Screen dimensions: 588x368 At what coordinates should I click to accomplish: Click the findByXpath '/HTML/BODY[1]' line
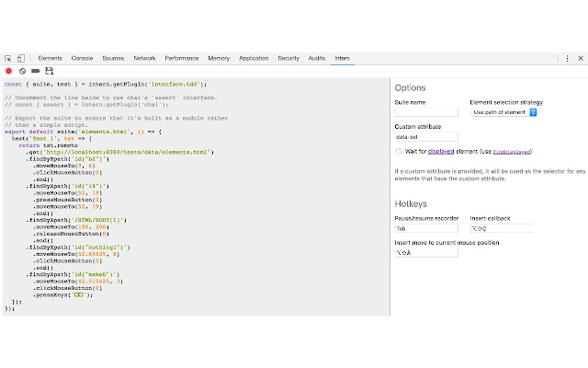[76, 220]
